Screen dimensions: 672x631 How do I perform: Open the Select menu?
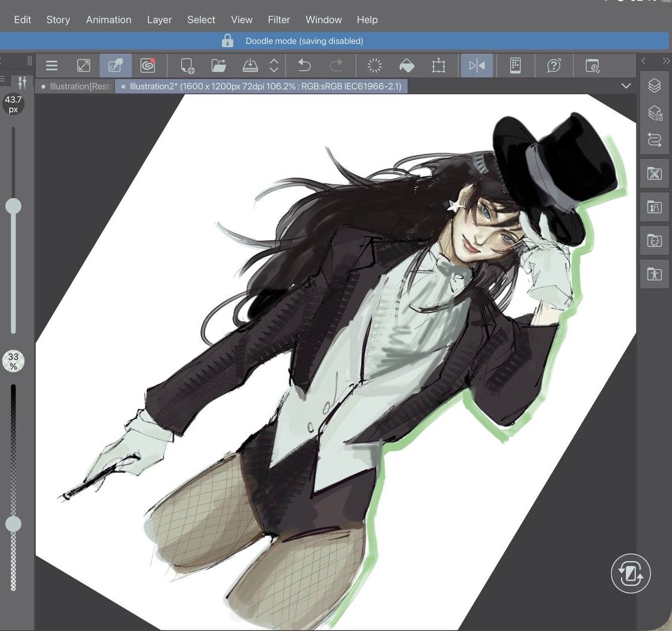pos(201,20)
